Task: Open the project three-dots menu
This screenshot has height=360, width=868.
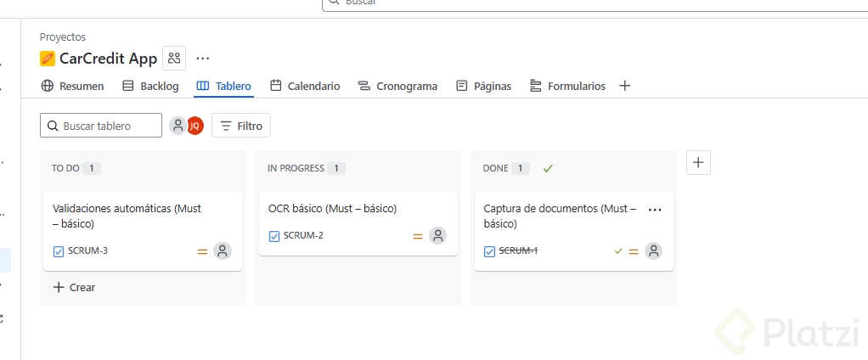Action: [x=202, y=58]
